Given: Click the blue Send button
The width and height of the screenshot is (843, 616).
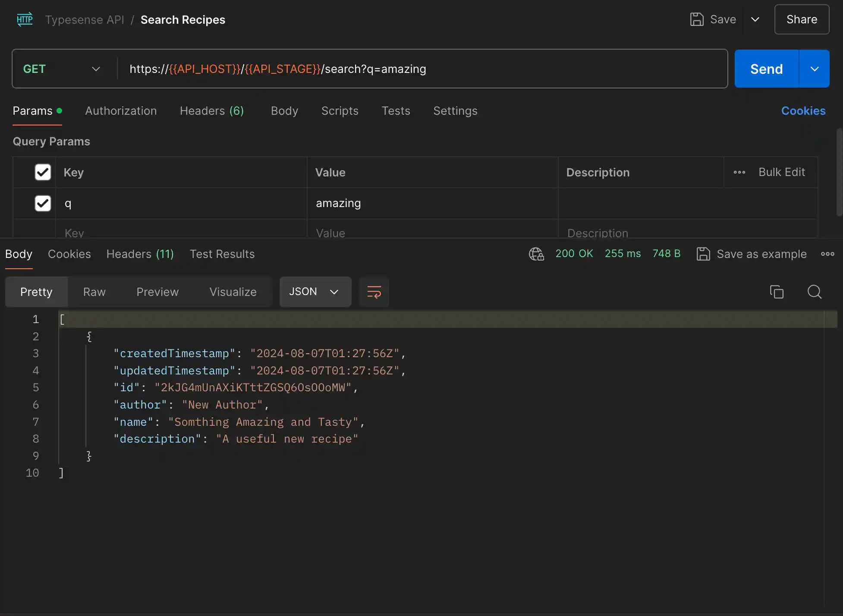Looking at the screenshot, I should (x=766, y=69).
